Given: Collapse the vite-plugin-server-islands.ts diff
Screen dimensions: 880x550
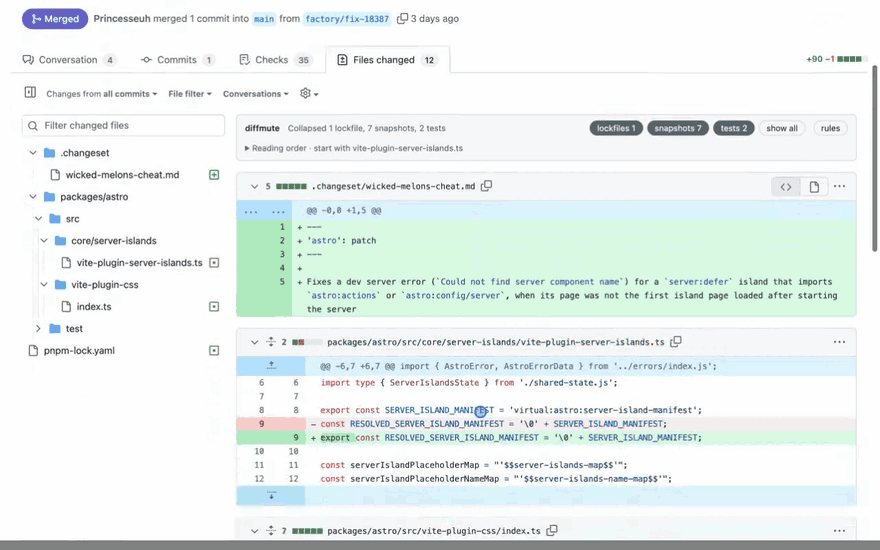Looking at the screenshot, I should click(x=254, y=342).
